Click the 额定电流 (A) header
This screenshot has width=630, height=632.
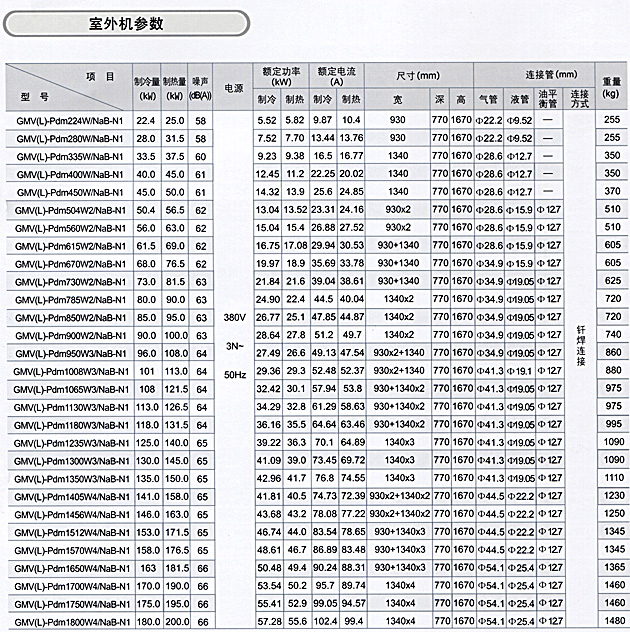pyautogui.click(x=337, y=76)
